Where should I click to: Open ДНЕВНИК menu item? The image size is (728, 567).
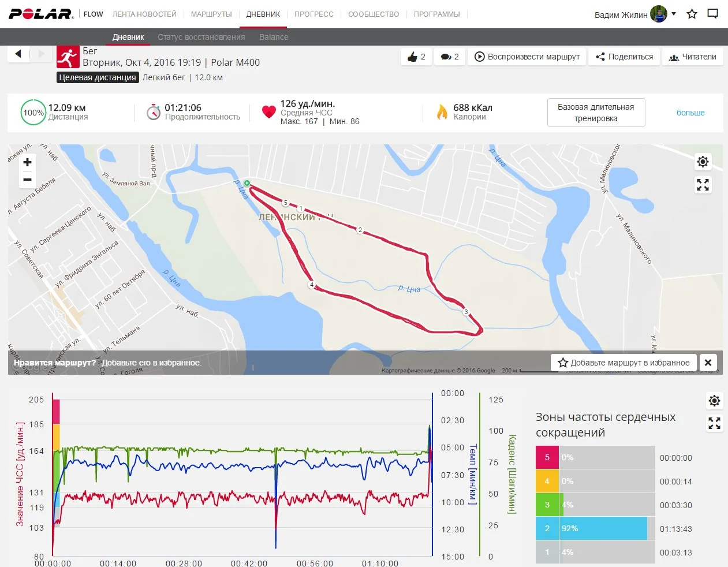tap(263, 14)
